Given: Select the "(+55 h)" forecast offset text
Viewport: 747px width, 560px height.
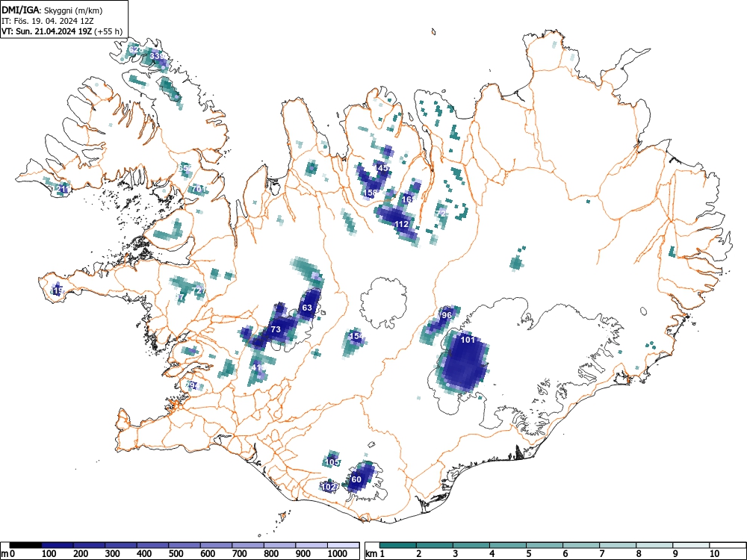Looking at the screenshot, I should [108, 31].
